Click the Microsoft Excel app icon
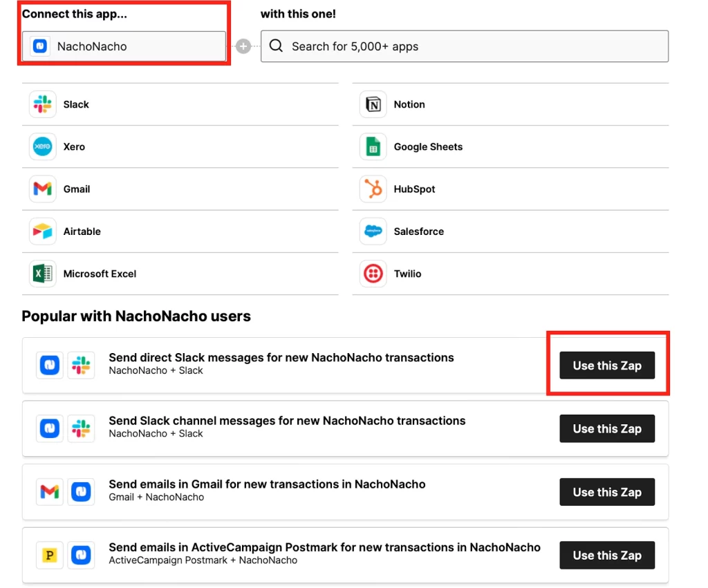Image resolution: width=708 pixels, height=588 pixels. (42, 274)
